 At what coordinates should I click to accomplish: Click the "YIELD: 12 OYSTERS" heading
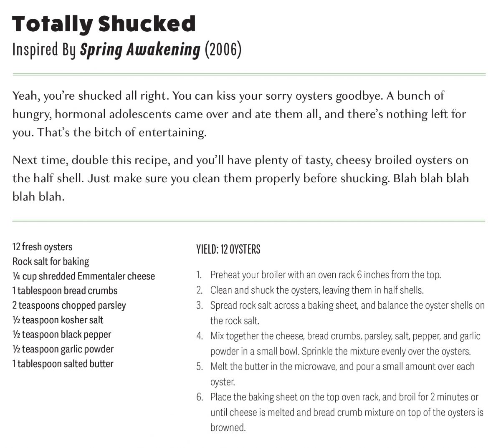(228, 249)
